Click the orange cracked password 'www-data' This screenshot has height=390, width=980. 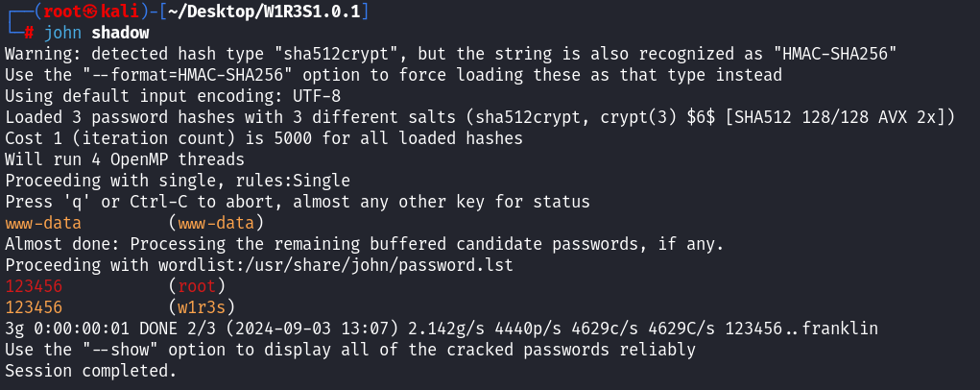(x=43, y=223)
